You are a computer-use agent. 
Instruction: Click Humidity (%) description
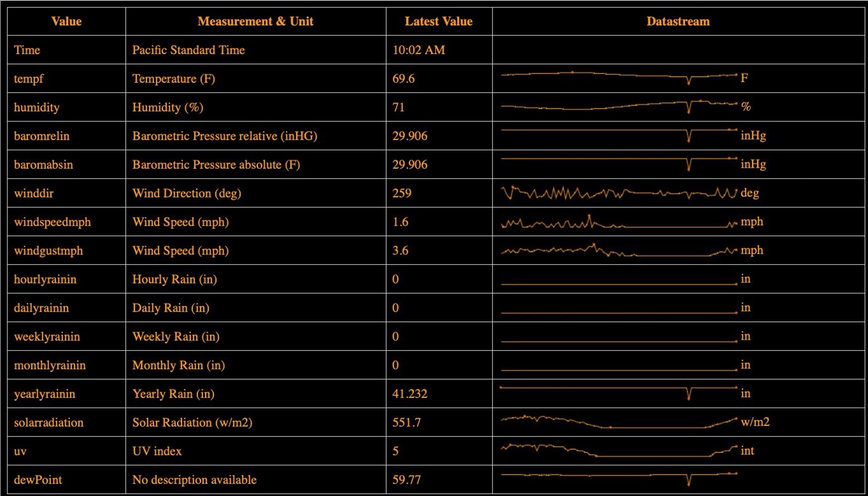click(x=168, y=108)
